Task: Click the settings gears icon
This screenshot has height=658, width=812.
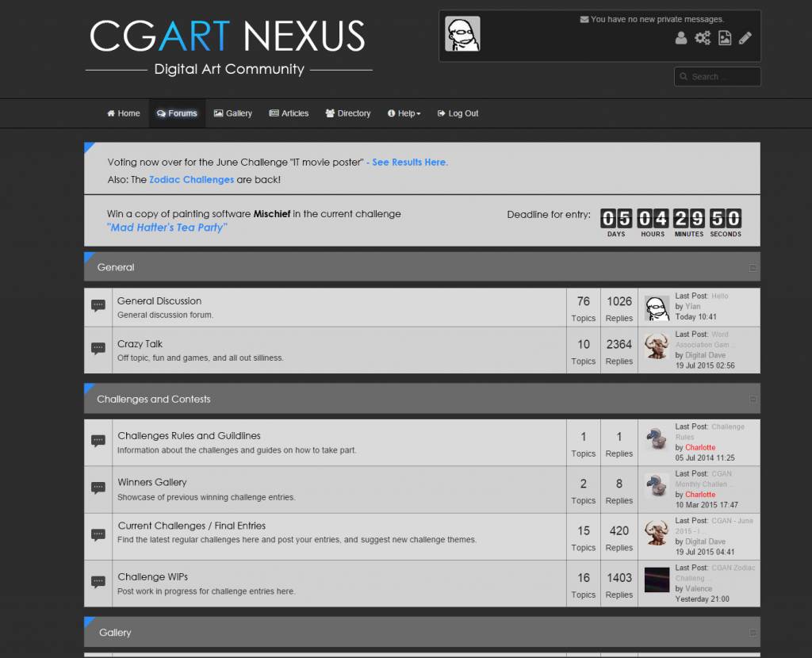Action: click(703, 38)
